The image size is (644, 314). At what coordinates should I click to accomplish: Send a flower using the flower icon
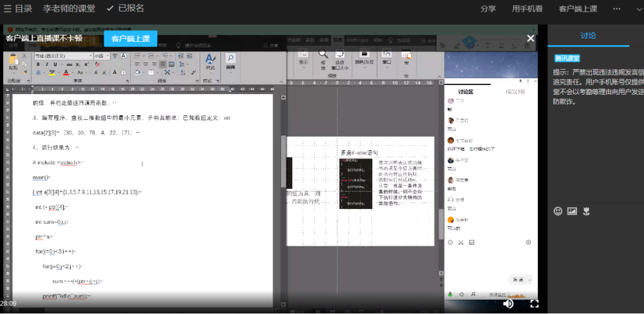[586, 211]
